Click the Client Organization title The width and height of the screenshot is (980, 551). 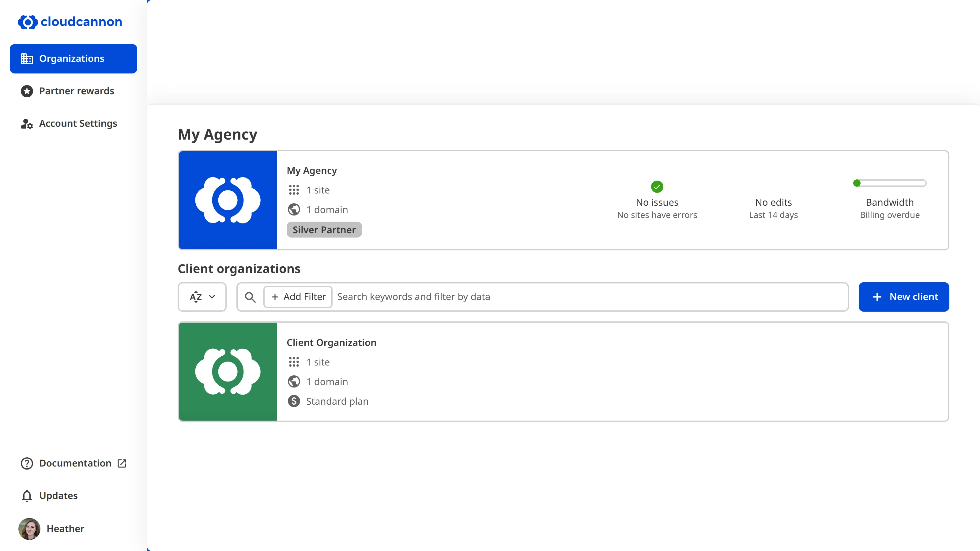331,343
